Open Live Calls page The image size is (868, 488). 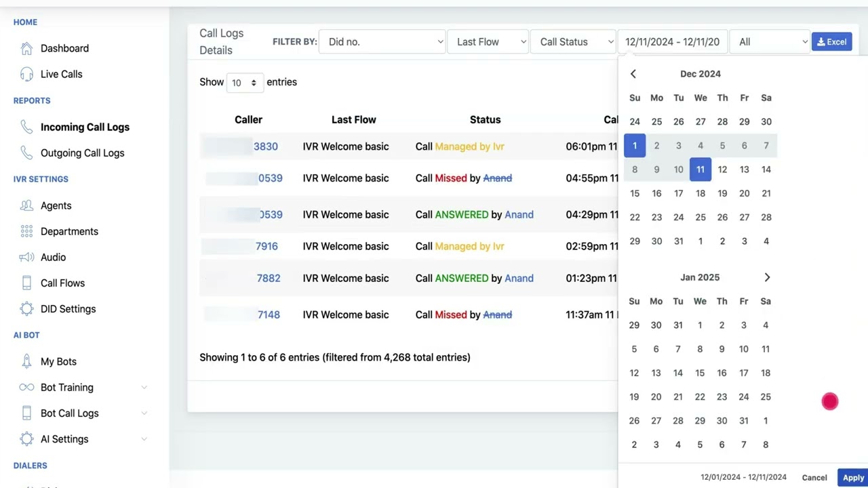pyautogui.click(x=62, y=74)
